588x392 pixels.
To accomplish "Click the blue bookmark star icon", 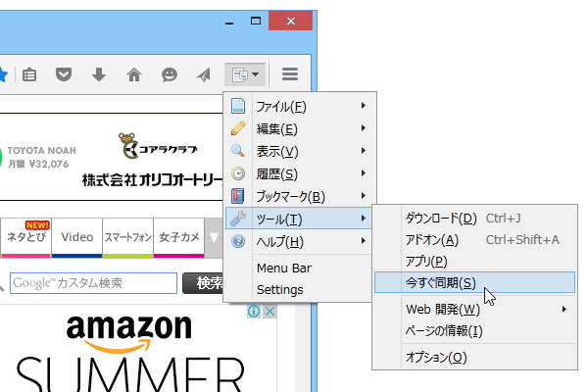I will (x=3, y=74).
